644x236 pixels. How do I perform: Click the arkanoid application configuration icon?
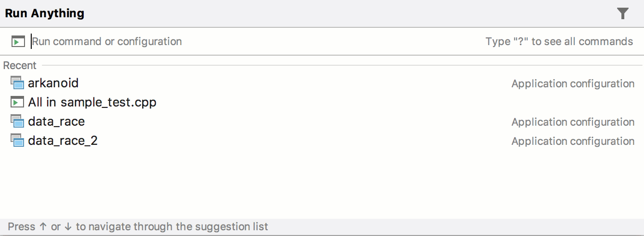17,83
